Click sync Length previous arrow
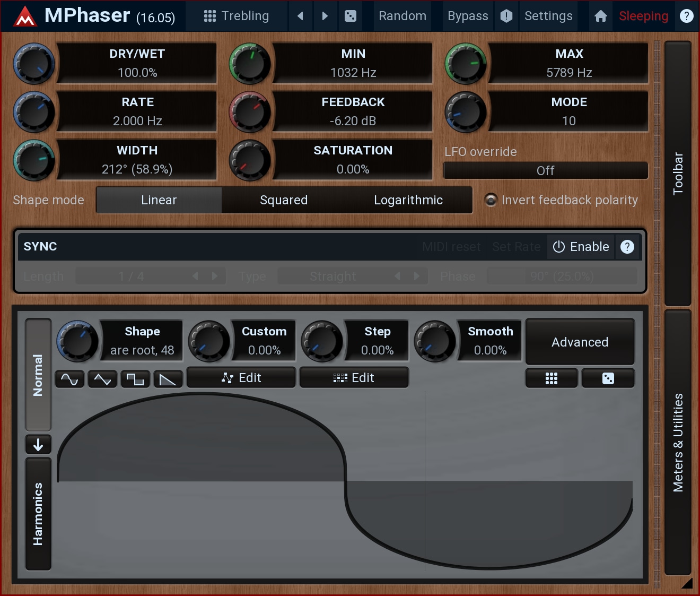This screenshot has width=700, height=596. [x=196, y=276]
